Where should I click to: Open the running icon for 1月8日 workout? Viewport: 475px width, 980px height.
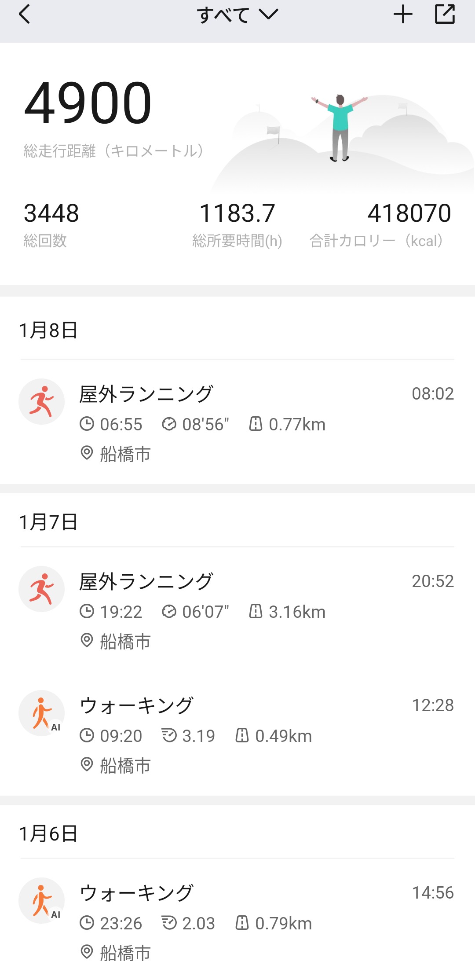click(x=41, y=401)
